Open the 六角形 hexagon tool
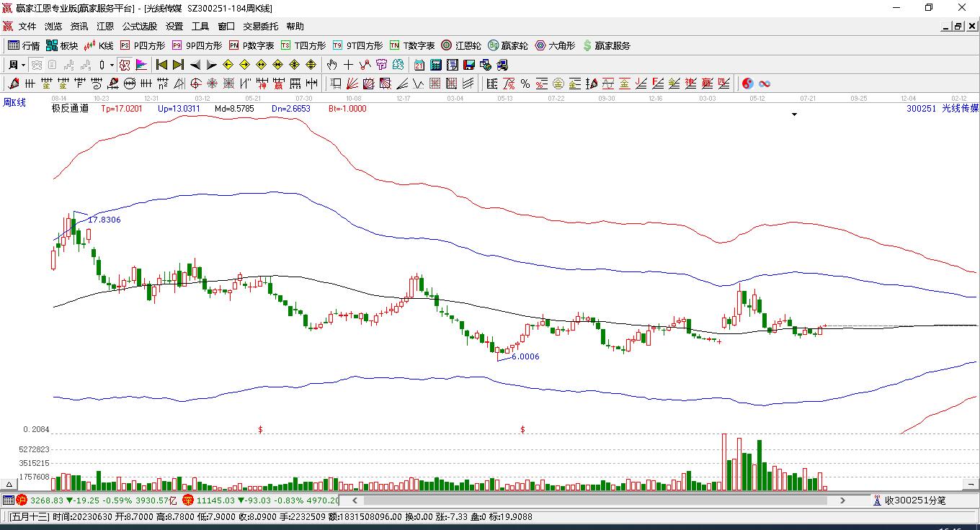This screenshot has width=980, height=530. pyautogui.click(x=555, y=45)
